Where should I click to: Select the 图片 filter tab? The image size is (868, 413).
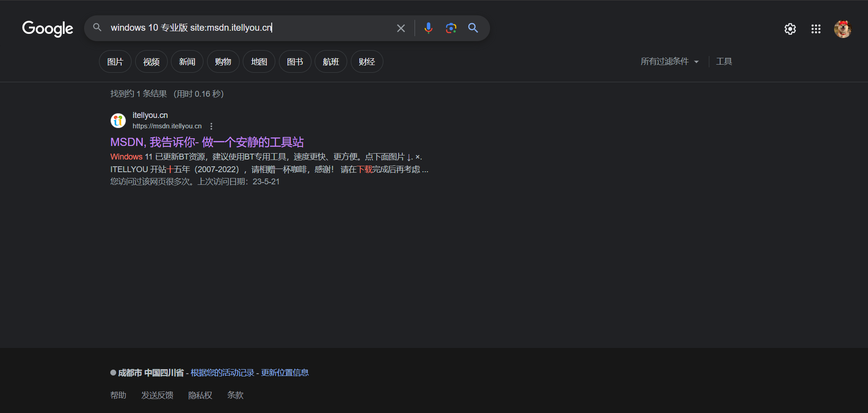(115, 61)
